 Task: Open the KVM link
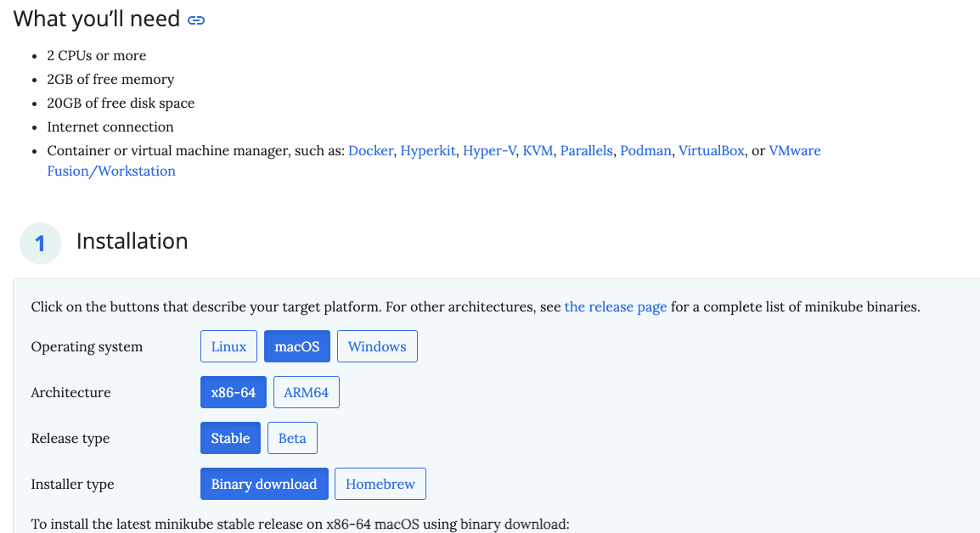point(538,150)
